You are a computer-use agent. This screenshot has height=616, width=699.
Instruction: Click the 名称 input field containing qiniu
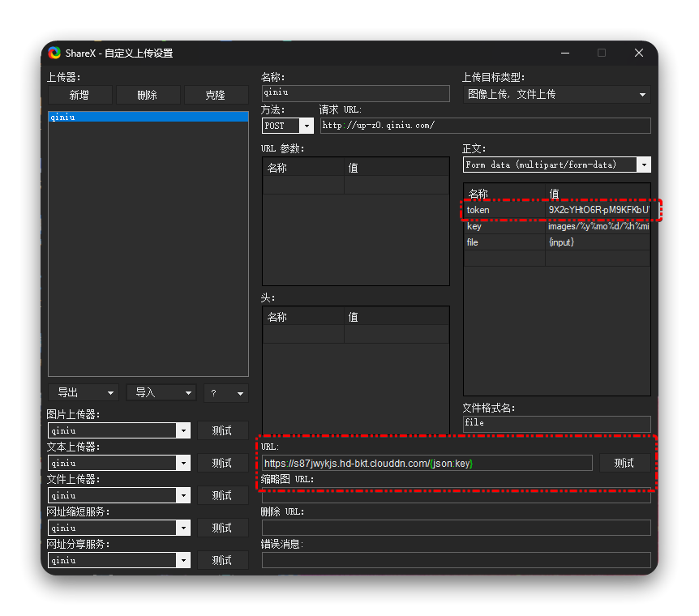pyautogui.click(x=356, y=93)
